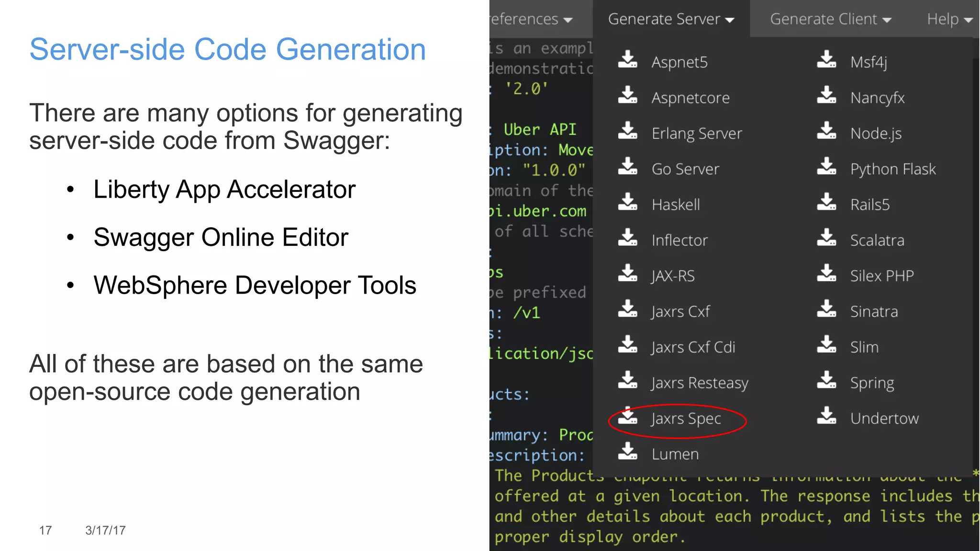The width and height of the screenshot is (980, 551).
Task: Click the download icon beside Rails5
Action: (826, 201)
